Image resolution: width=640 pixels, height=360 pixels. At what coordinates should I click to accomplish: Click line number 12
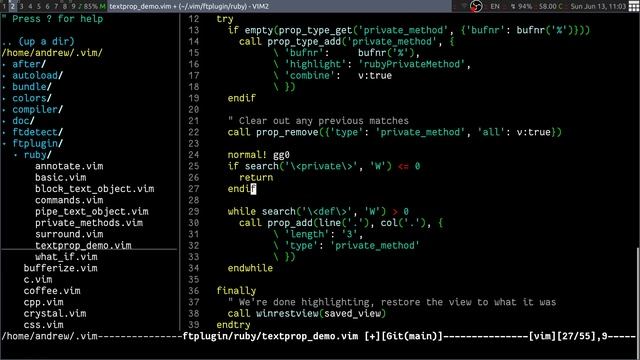(x=193, y=19)
